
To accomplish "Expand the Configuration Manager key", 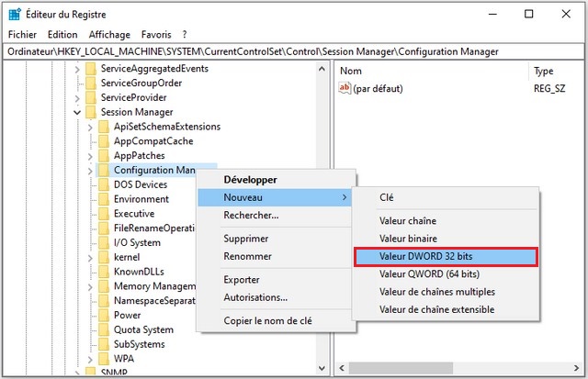I will 90,172.
